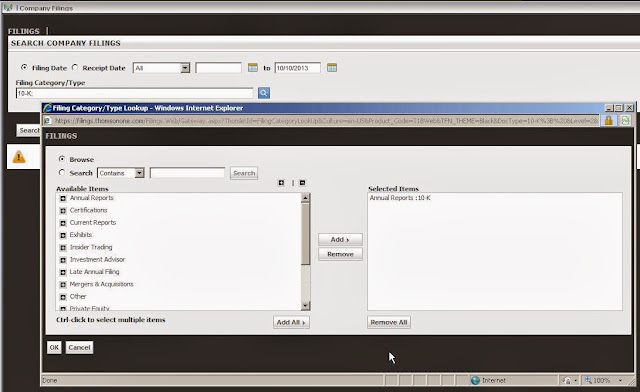Expand the Investment Advisor category
This screenshot has width=640, height=392.
tap(63, 260)
